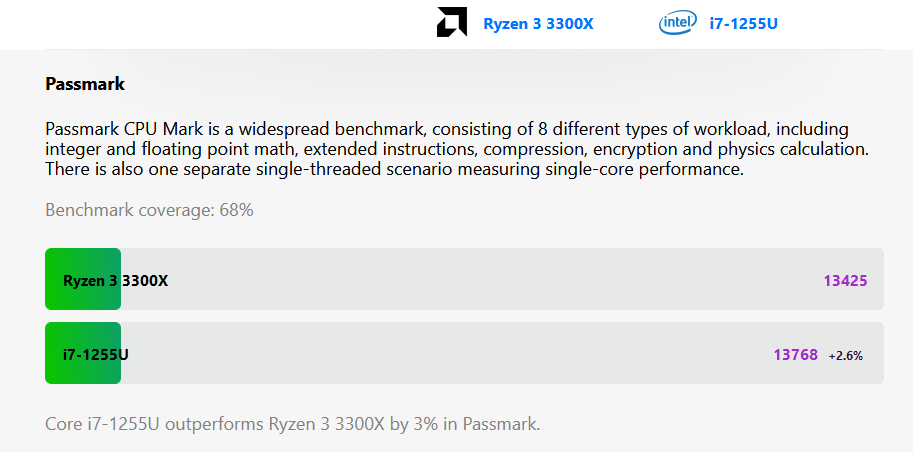Click the Intel logo icon
913x452 pixels.
coord(678,23)
